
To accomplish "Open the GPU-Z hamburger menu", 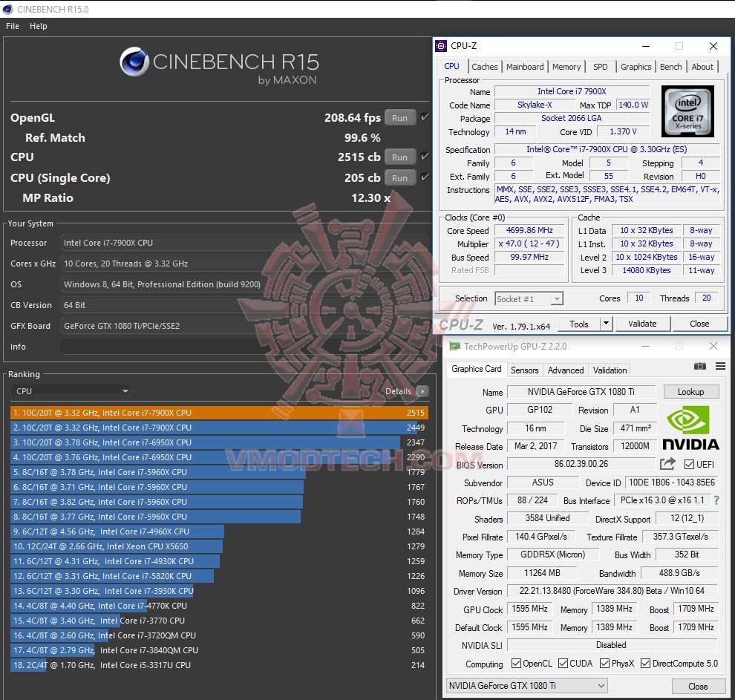I will pyautogui.click(x=720, y=366).
